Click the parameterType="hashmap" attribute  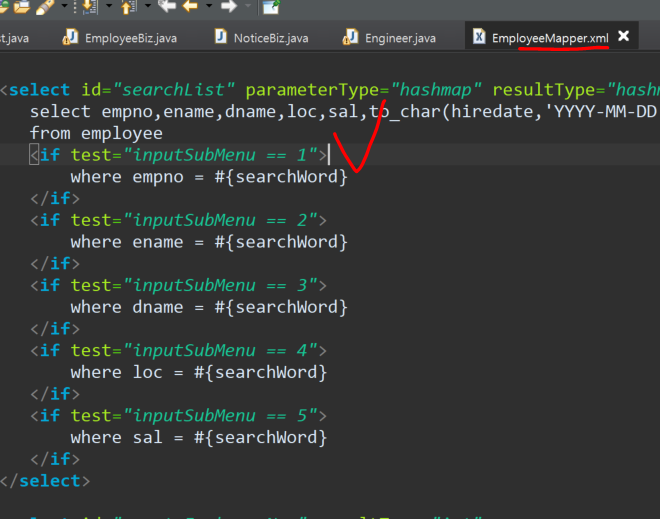click(363, 90)
